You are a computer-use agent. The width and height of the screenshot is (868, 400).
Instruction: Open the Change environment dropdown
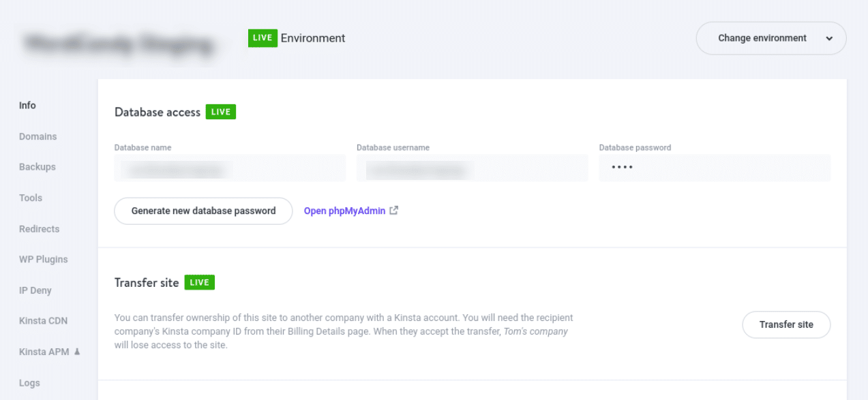[x=770, y=38]
